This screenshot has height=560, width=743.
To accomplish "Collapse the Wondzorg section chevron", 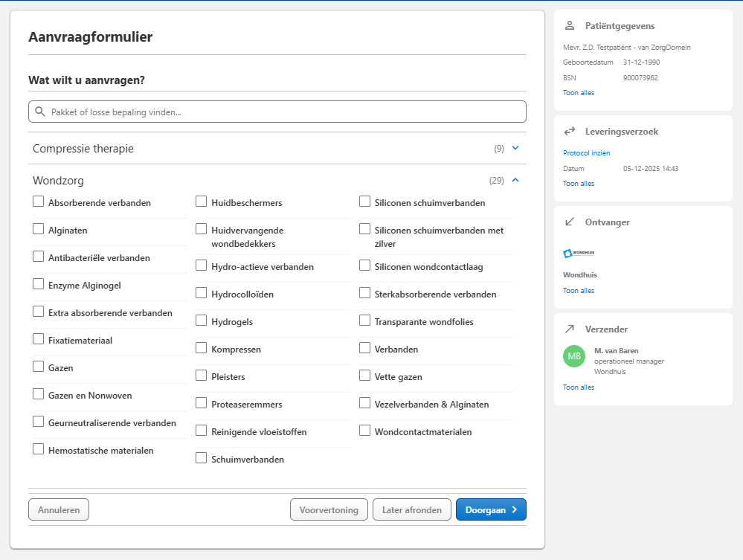I will (515, 180).
